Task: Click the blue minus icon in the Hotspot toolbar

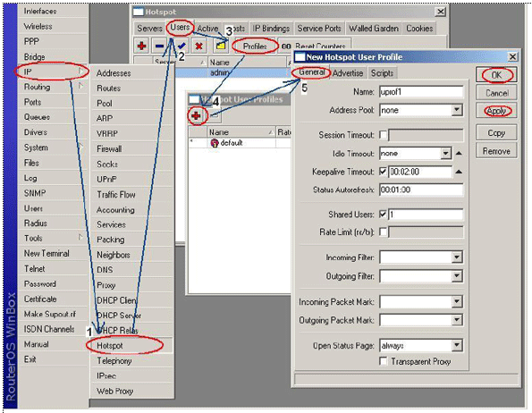Action: tap(159, 46)
